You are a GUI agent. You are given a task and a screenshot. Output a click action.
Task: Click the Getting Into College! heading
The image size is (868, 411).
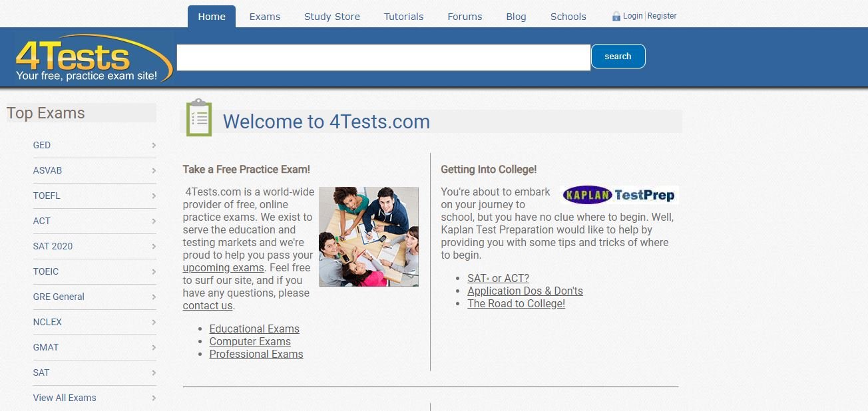(x=489, y=170)
